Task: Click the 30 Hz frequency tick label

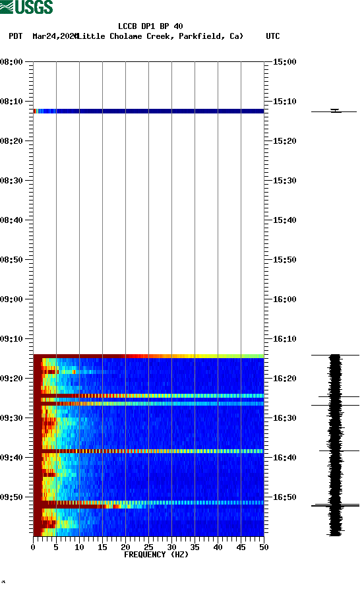Action: point(171,547)
